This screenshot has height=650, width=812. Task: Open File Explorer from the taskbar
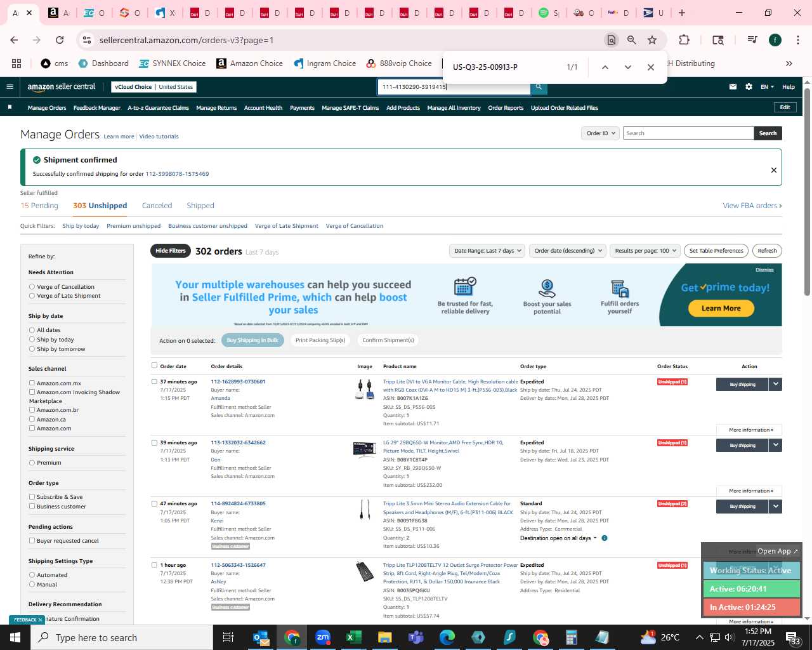384,637
